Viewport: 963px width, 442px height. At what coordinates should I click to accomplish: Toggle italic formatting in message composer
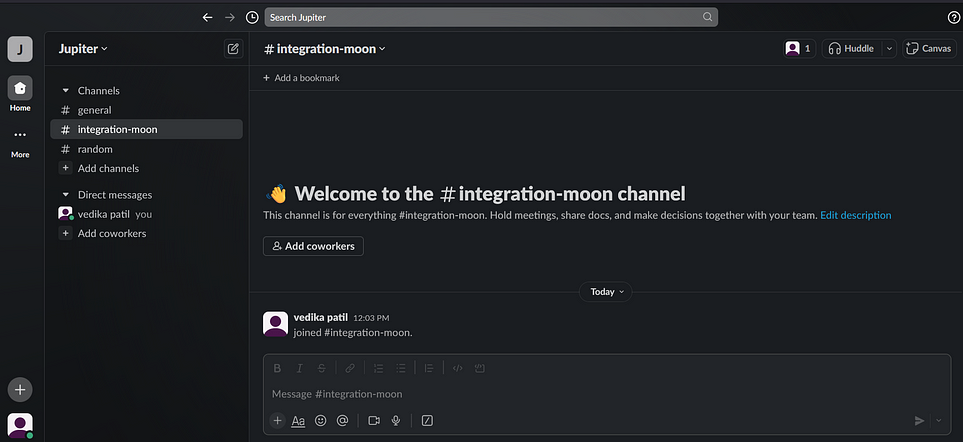coord(299,368)
